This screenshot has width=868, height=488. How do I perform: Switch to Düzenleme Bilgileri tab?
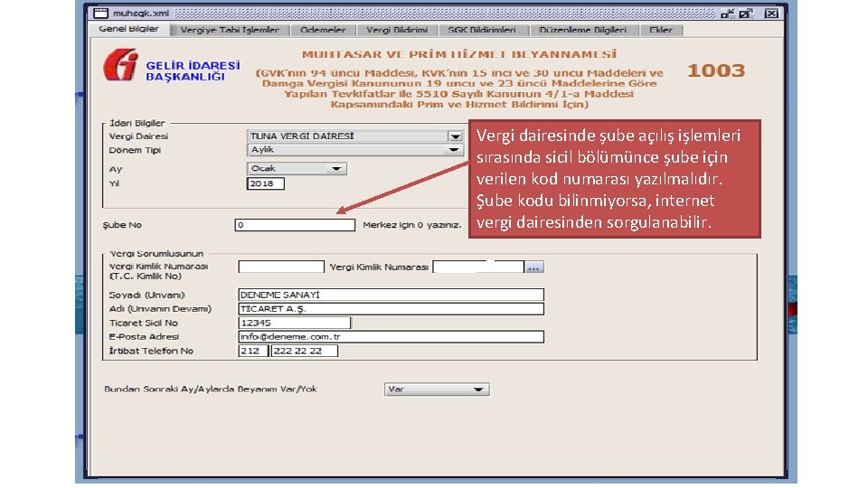pos(583,30)
